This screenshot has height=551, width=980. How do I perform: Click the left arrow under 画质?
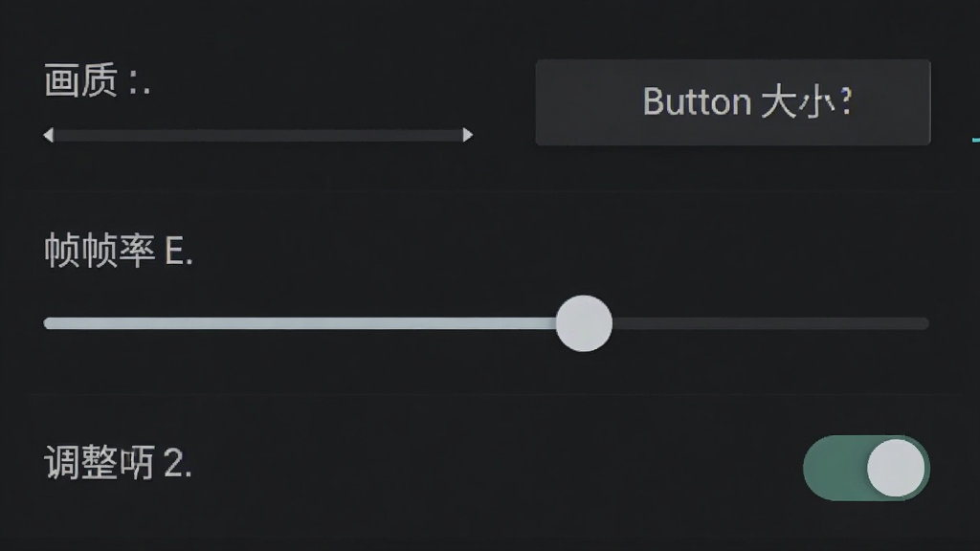tap(49, 135)
